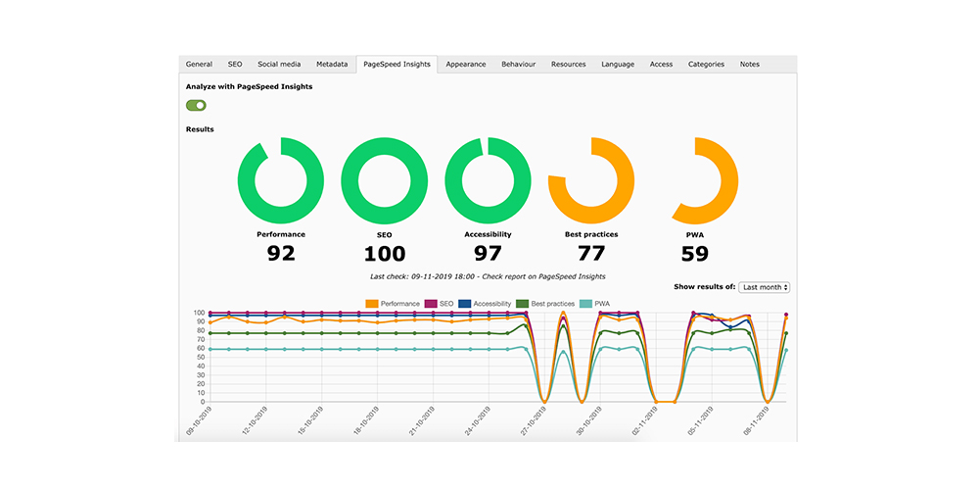Toggle Analyze with PageSpeed Insights switch
The height and width of the screenshot is (490, 980).
click(x=196, y=105)
